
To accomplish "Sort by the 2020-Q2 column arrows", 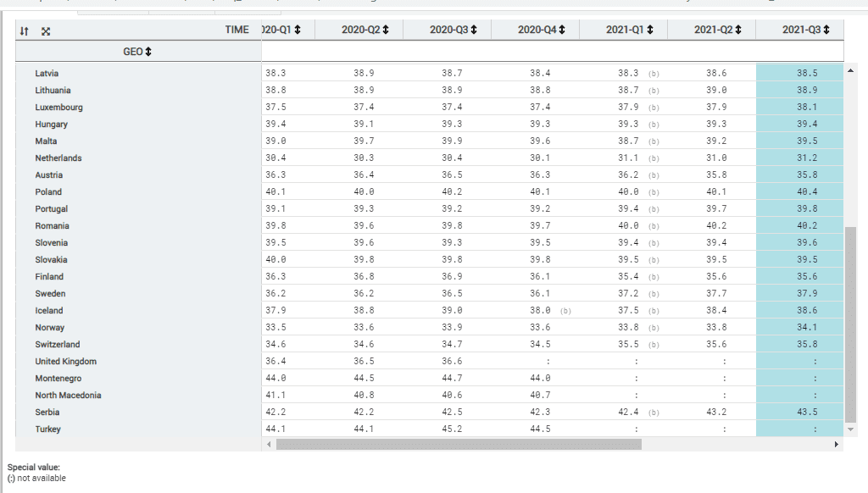I will pos(386,30).
